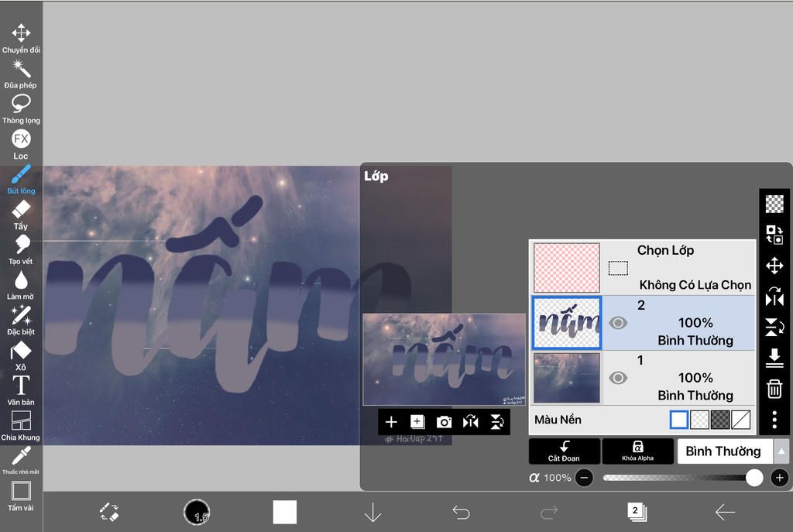Select the Tạo vết smudge tool
The image size is (793, 532).
pos(21,250)
